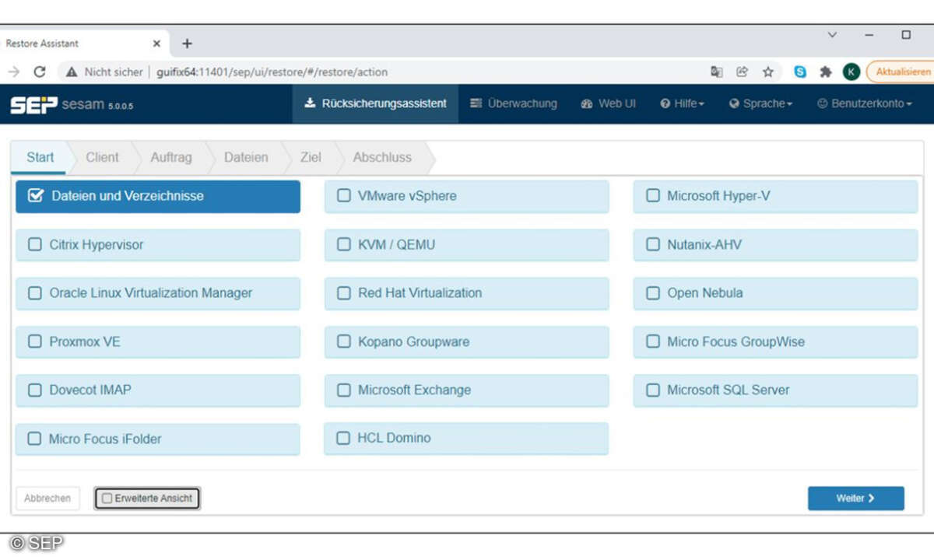Open the Hilfe dropdown menu
This screenshot has height=560, width=934.
[683, 103]
